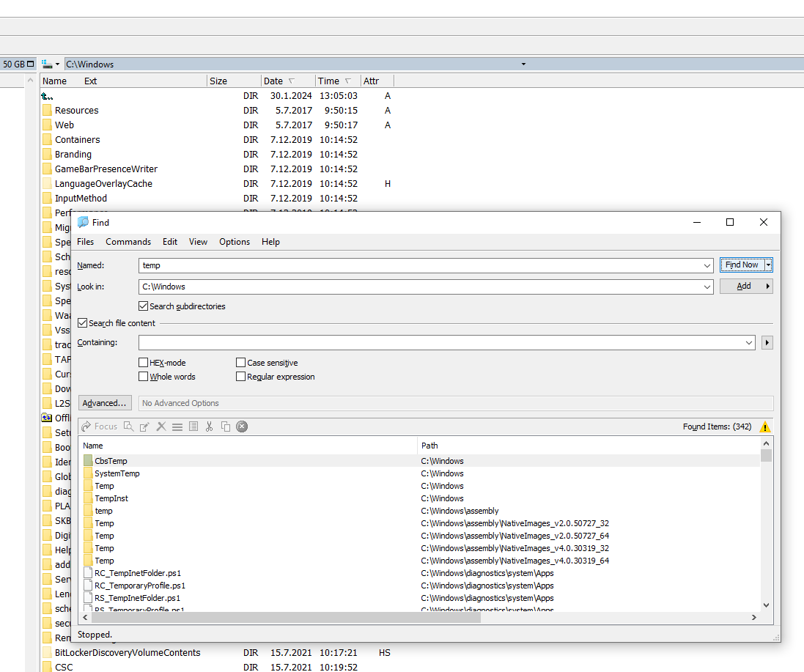Image resolution: width=804 pixels, height=672 pixels.
Task: Click the cut scissors icon
Action: (x=210, y=427)
